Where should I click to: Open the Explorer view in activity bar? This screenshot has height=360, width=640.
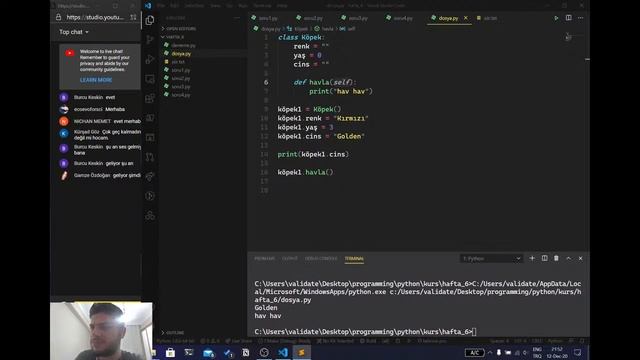tap(150, 20)
